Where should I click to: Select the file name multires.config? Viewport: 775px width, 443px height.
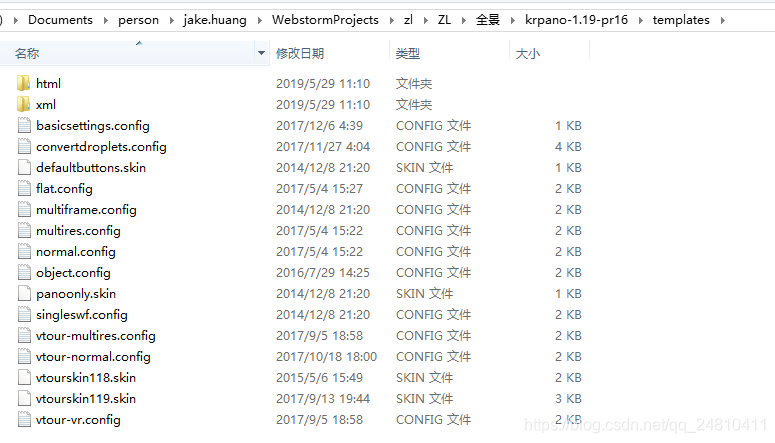click(x=79, y=231)
